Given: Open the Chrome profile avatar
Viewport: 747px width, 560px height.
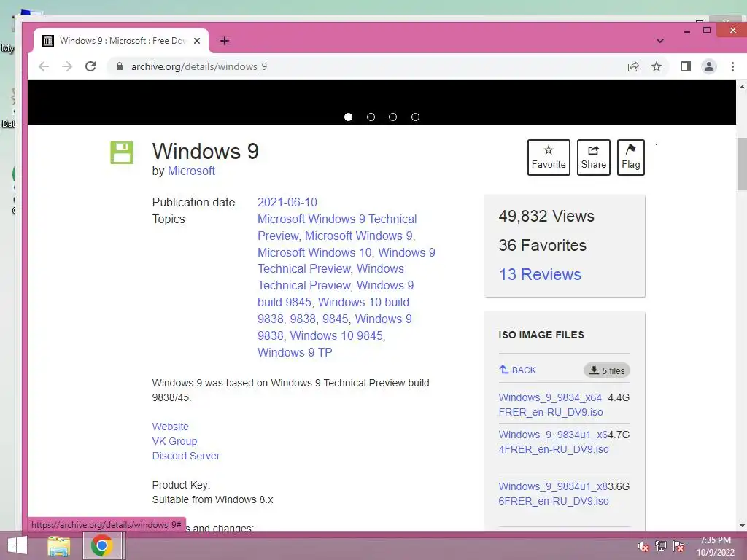Looking at the screenshot, I should click(x=709, y=66).
